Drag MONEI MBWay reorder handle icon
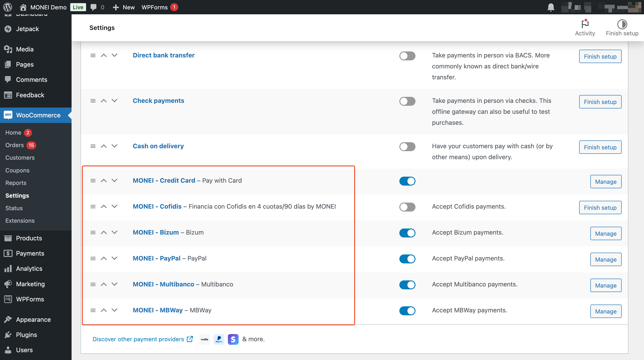The width and height of the screenshot is (644, 360). pyautogui.click(x=92, y=310)
